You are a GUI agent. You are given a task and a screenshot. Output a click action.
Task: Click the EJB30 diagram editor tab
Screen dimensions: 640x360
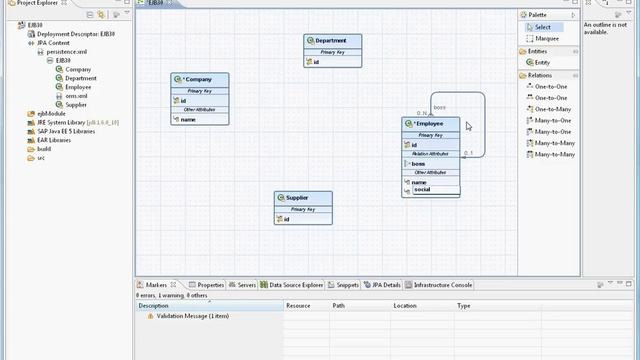(x=155, y=2)
